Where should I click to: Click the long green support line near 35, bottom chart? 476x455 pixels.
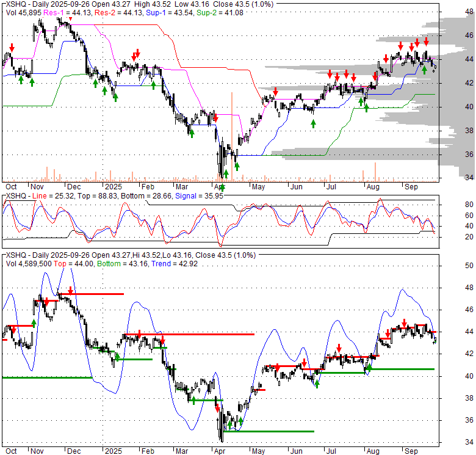269,431
